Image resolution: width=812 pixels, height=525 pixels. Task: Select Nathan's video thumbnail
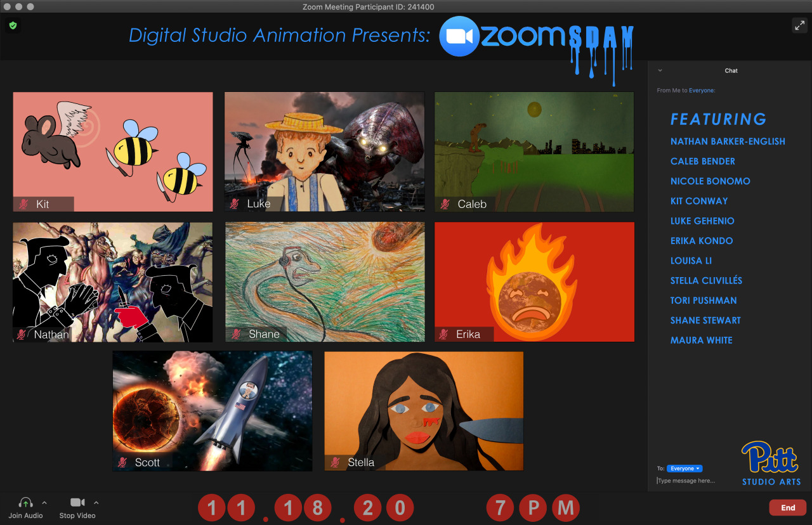(113, 282)
